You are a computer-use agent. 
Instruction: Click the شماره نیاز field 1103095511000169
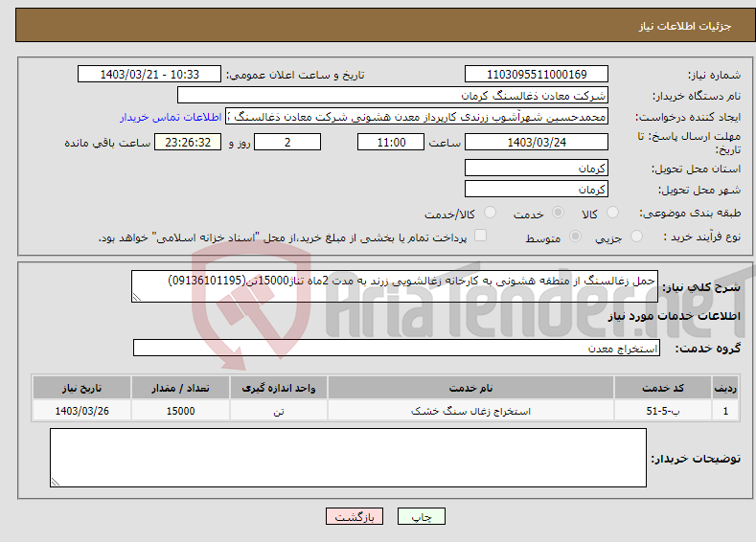coord(537,74)
